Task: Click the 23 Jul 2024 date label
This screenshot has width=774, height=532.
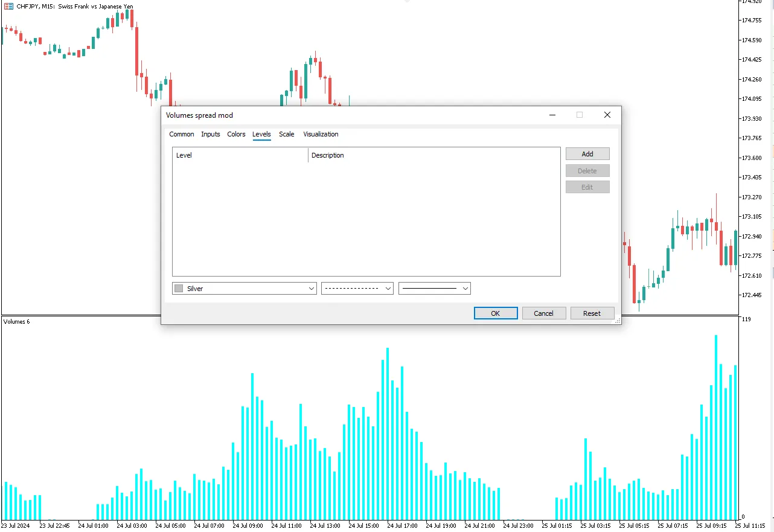Action: [15, 525]
